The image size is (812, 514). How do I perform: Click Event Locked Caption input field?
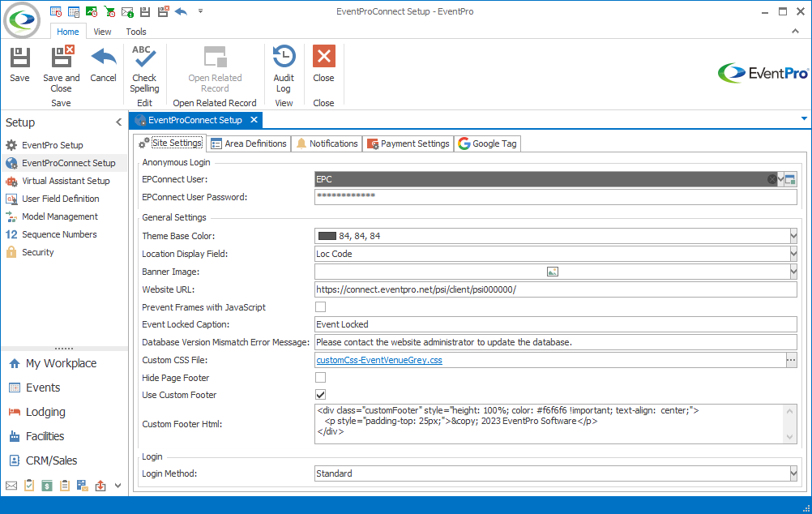pyautogui.click(x=556, y=324)
